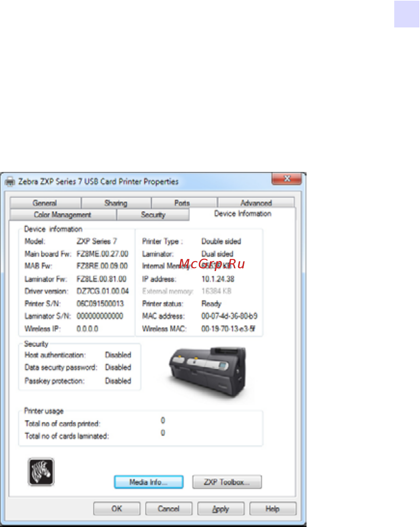Click the Printer status: label
Viewport: 420px width, 527px height.
pyautogui.click(x=163, y=303)
